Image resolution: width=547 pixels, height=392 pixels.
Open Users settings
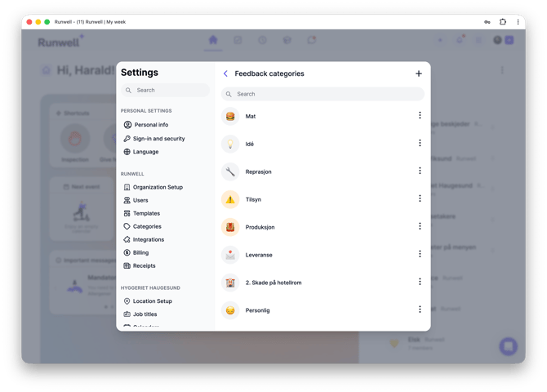pos(136,200)
